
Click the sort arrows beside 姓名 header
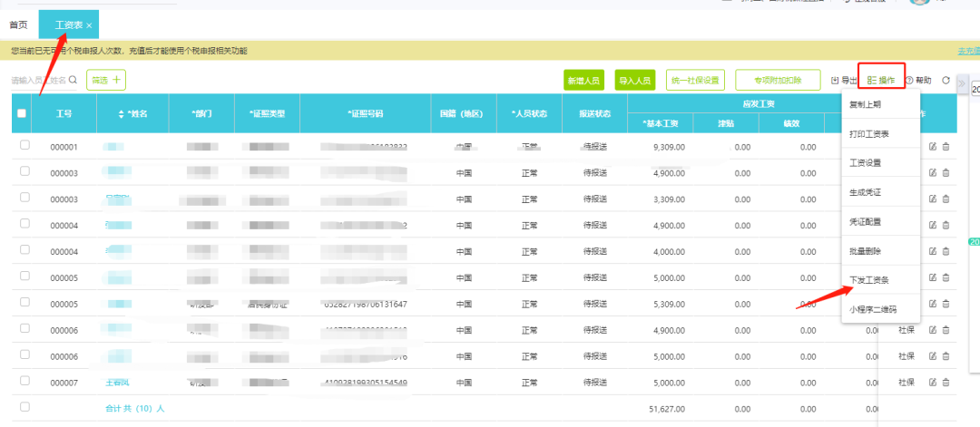point(122,114)
